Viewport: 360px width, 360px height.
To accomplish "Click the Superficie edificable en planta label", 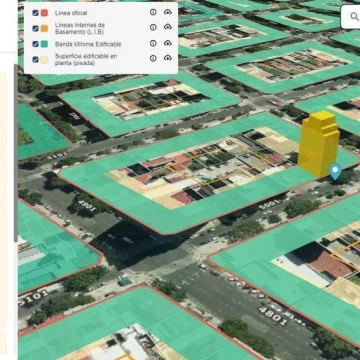I will (x=86, y=59).
